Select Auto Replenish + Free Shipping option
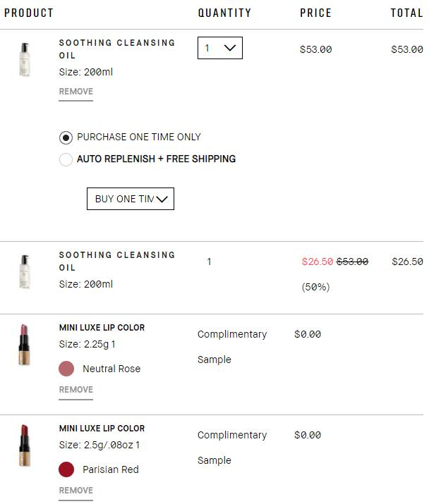The height and width of the screenshot is (504, 429). tap(66, 159)
